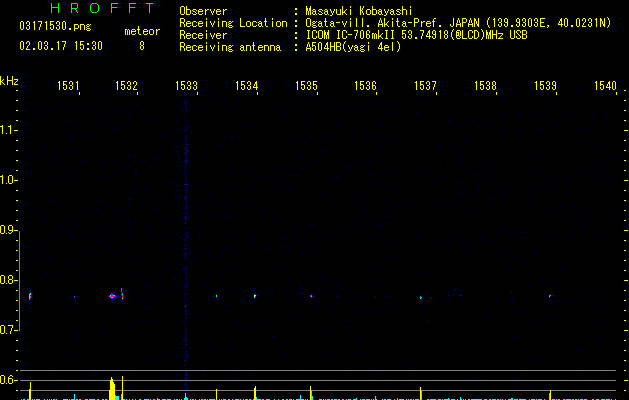629x400 pixels.
Task: Click the 1536 time axis label
Action: [365, 86]
